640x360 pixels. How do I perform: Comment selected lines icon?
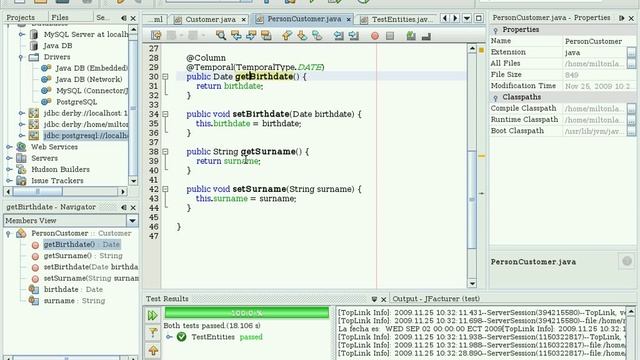tap(411, 36)
